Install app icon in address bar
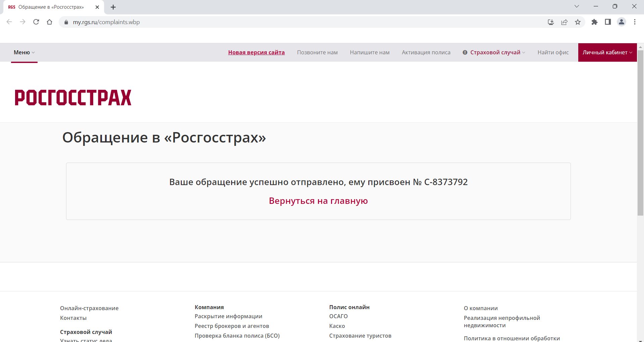The width and height of the screenshot is (644, 342). point(551,22)
